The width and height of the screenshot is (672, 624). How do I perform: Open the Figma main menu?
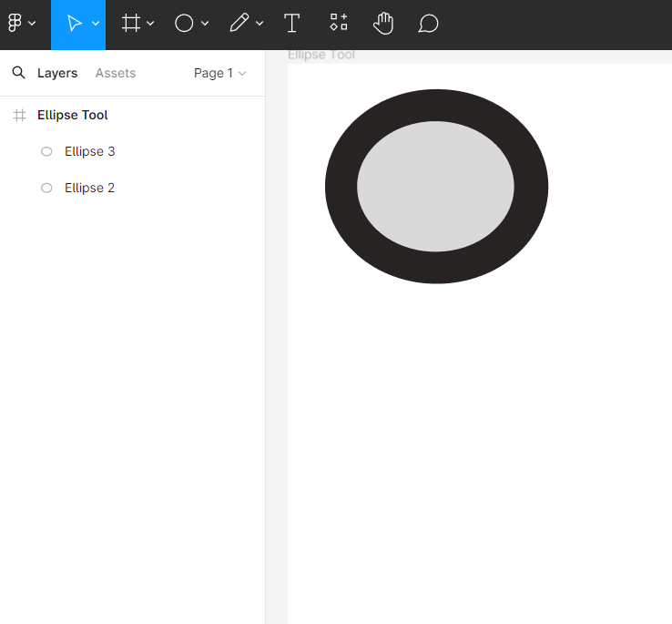(15, 23)
